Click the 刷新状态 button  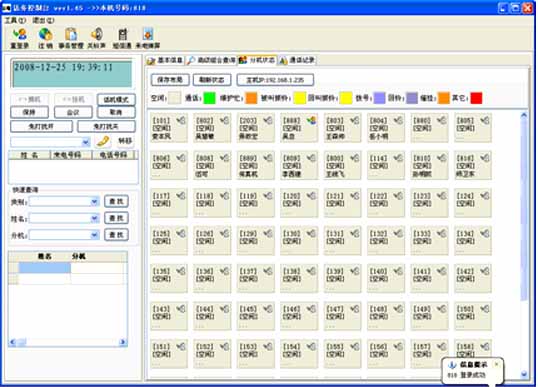tap(212, 80)
